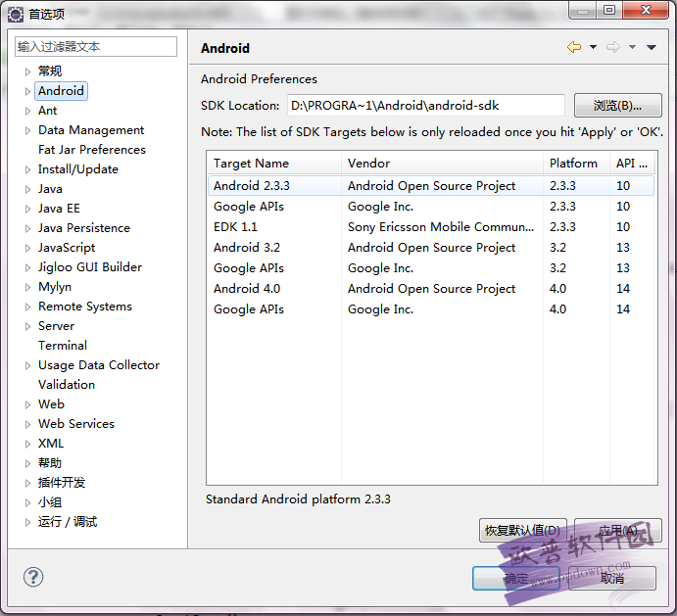Viewport: 677px width, 616px height.
Task: Expand the Server tree node
Action: [x=27, y=326]
